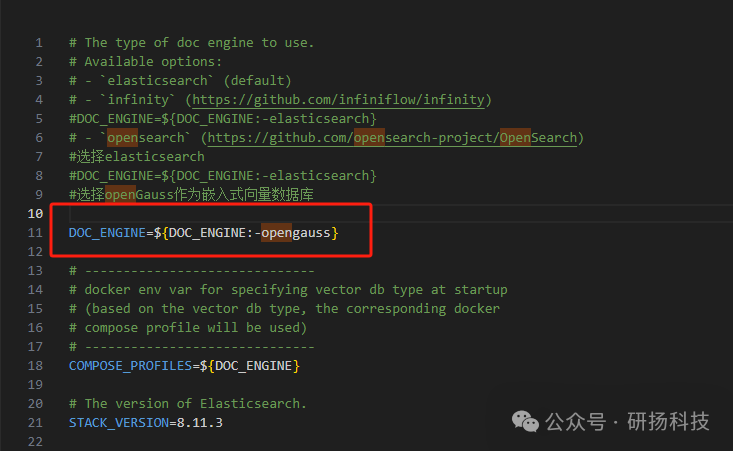733x451 pixels.
Task: Click highlighted opengauss value on line 11
Action: [x=295, y=233]
